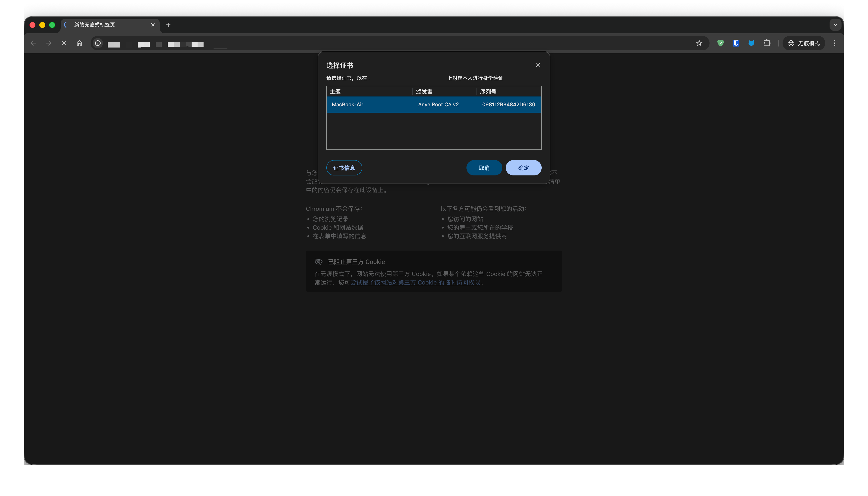Confirm certificate selection with 确定
The width and height of the screenshot is (868, 496).
523,168
